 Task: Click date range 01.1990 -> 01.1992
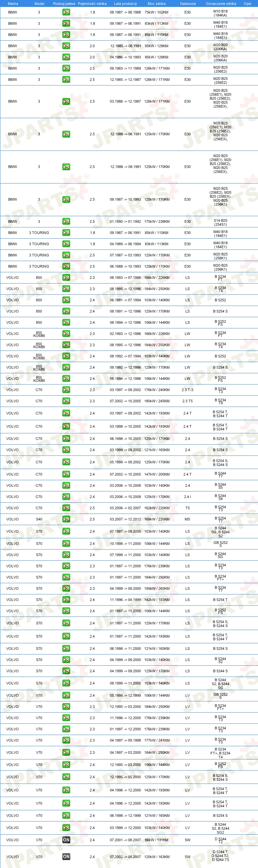point(125,222)
